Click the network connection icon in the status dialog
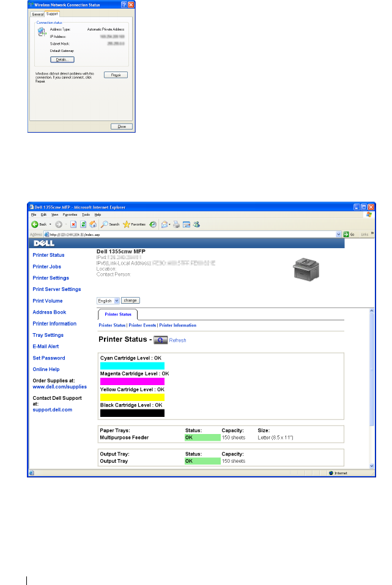This screenshot has height=585, width=392. (42, 32)
